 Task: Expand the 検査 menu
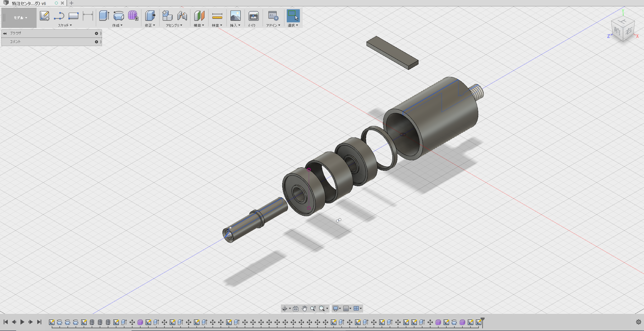click(217, 25)
